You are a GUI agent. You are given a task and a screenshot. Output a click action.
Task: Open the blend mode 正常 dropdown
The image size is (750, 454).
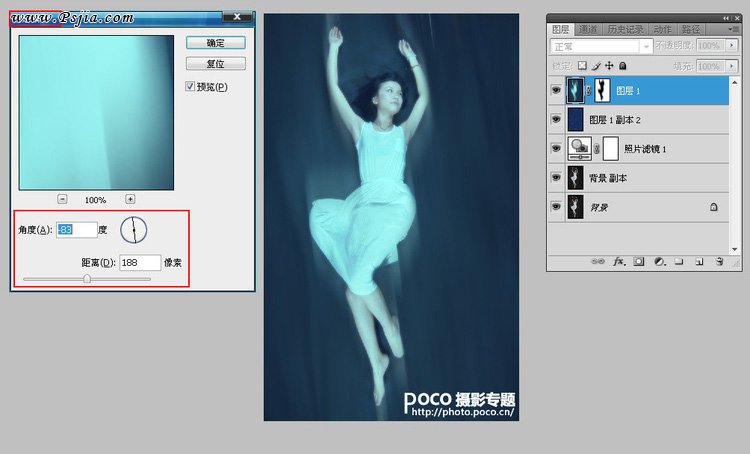(645, 46)
